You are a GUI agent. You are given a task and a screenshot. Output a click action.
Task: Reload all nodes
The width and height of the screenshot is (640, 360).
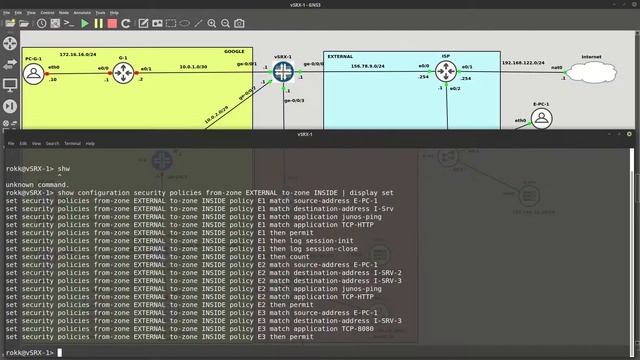tap(126, 23)
